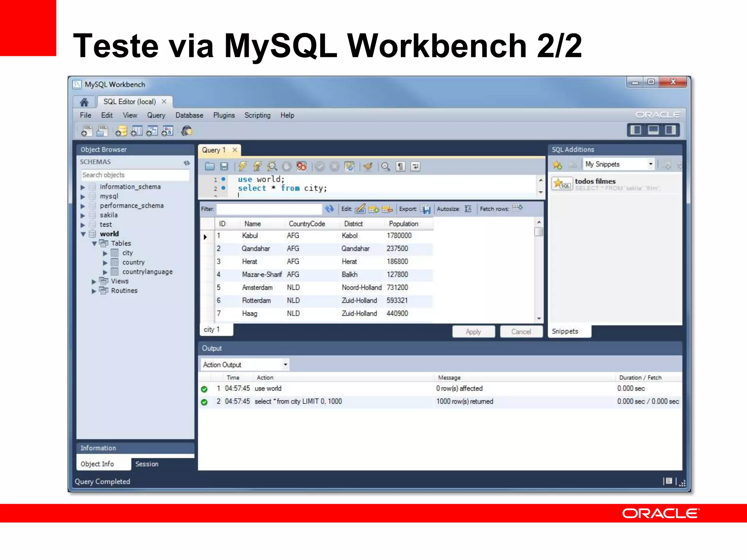Click the result Filter input field

[x=269, y=209]
